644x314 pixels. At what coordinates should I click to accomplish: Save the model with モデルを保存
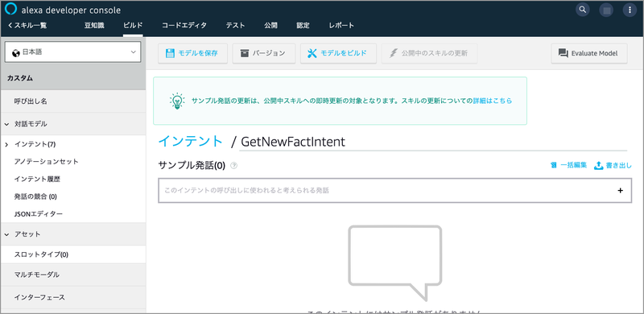pos(192,53)
